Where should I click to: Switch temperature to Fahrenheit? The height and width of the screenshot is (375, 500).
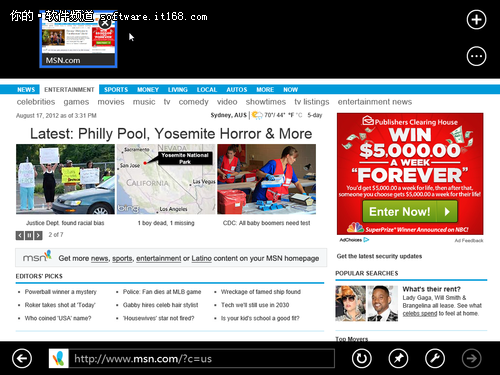[x=291, y=115]
